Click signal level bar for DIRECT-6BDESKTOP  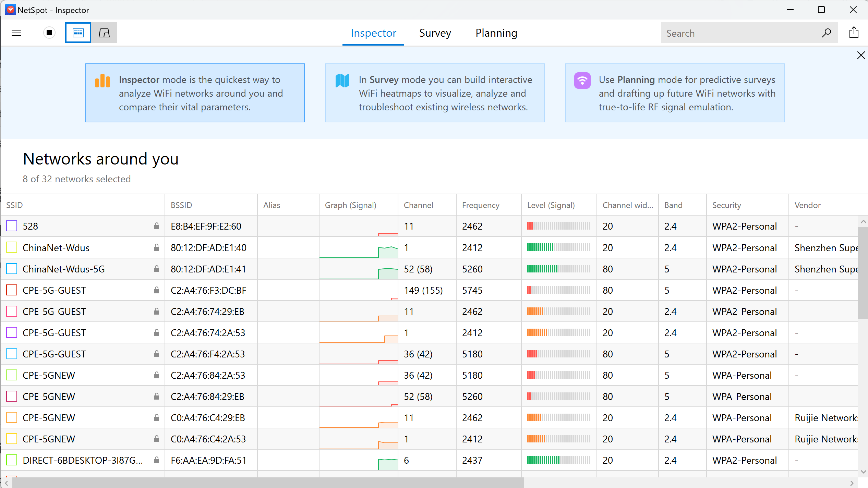pyautogui.click(x=559, y=460)
